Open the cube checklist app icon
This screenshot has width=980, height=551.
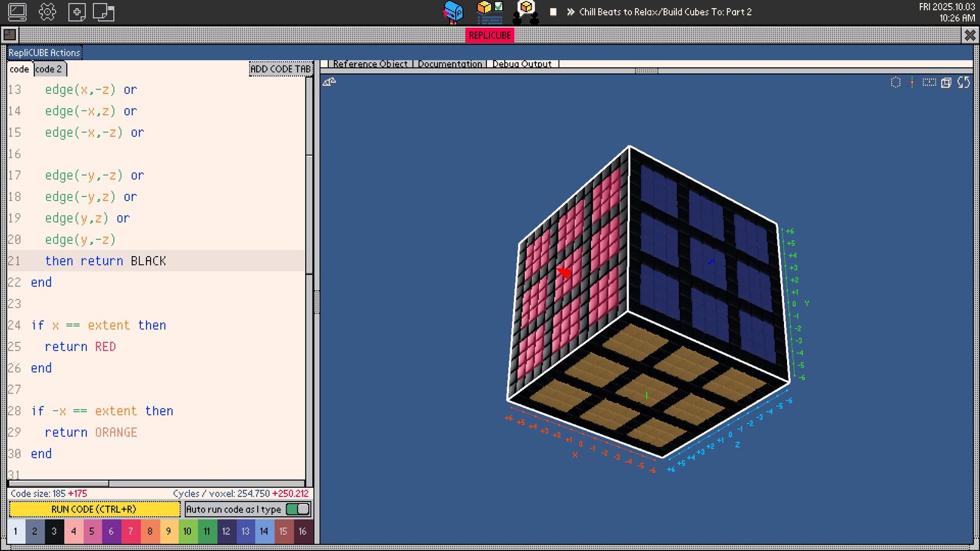[x=490, y=12]
